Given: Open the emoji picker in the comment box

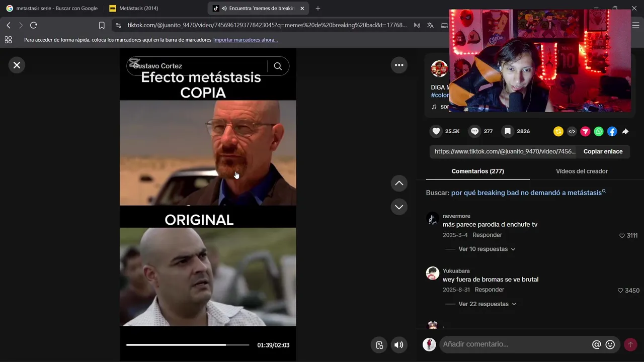Looking at the screenshot, I should pos(610,344).
